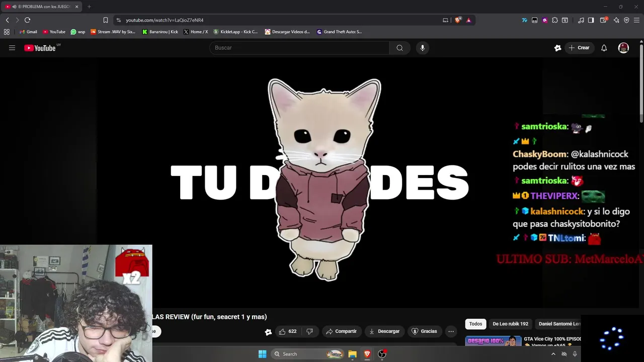Open Leo AI sparkle icon in toolbar
The width and height of the screenshot is (644, 362).
(616, 20)
